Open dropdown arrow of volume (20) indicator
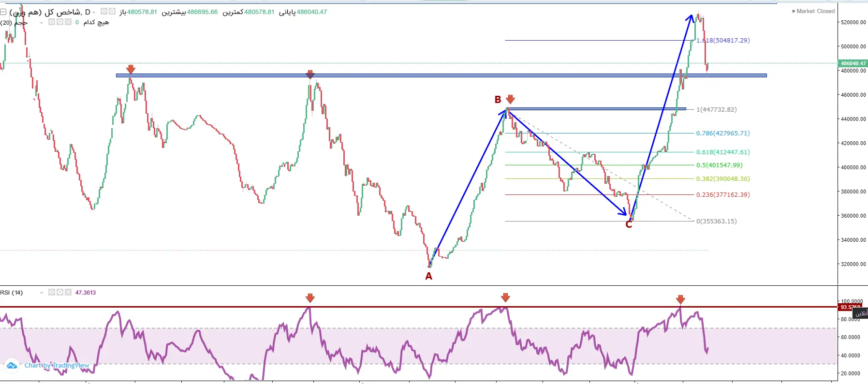868x384 pixels. (x=42, y=23)
